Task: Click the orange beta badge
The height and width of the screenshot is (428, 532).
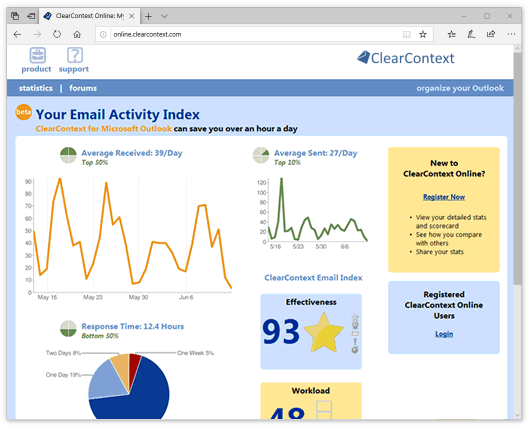Action: [23, 112]
